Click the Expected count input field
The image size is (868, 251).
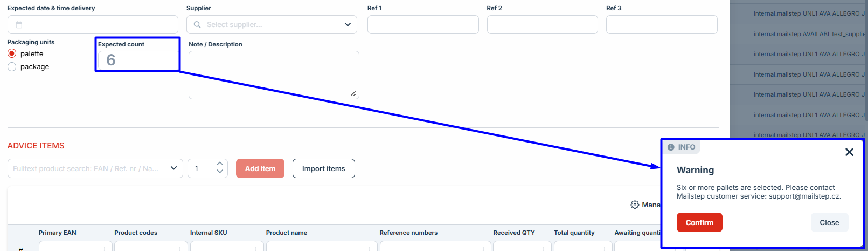[x=138, y=60]
